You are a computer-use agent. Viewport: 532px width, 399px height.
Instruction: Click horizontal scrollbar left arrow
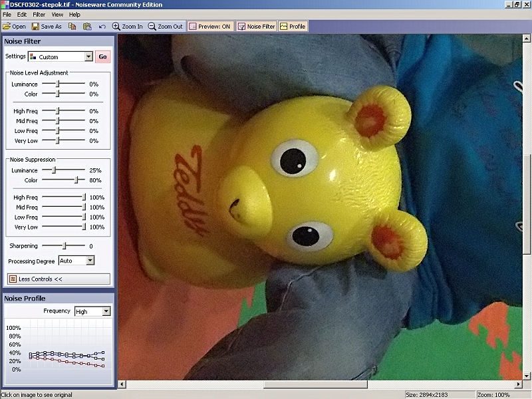(122, 384)
